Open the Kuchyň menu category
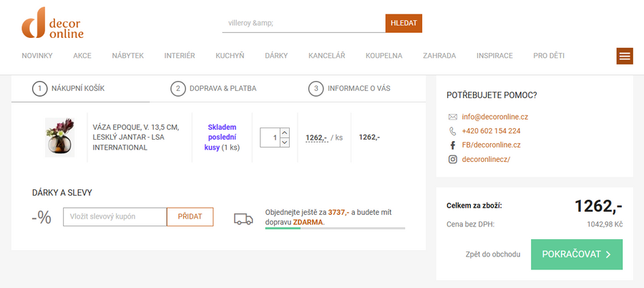This screenshot has height=288, width=644. (x=230, y=56)
